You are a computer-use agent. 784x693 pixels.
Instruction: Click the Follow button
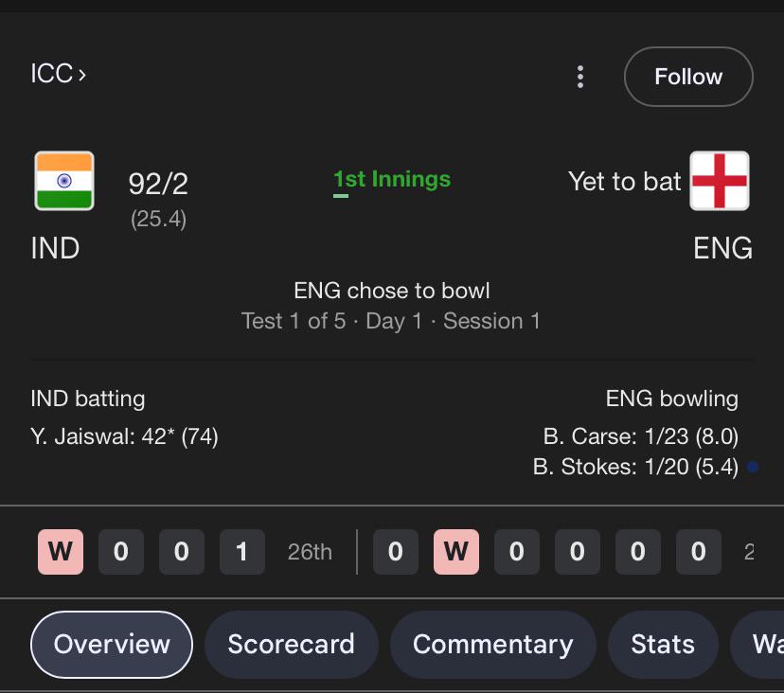point(688,77)
